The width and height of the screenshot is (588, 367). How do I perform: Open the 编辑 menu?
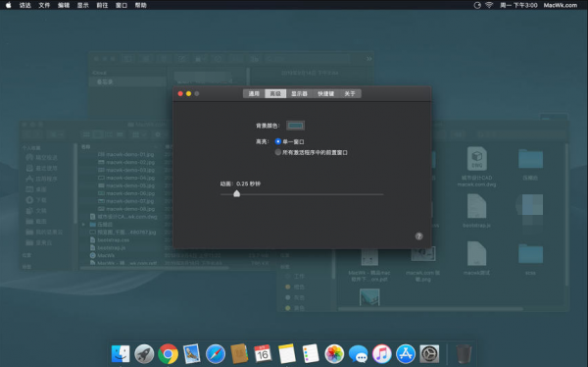coord(64,5)
